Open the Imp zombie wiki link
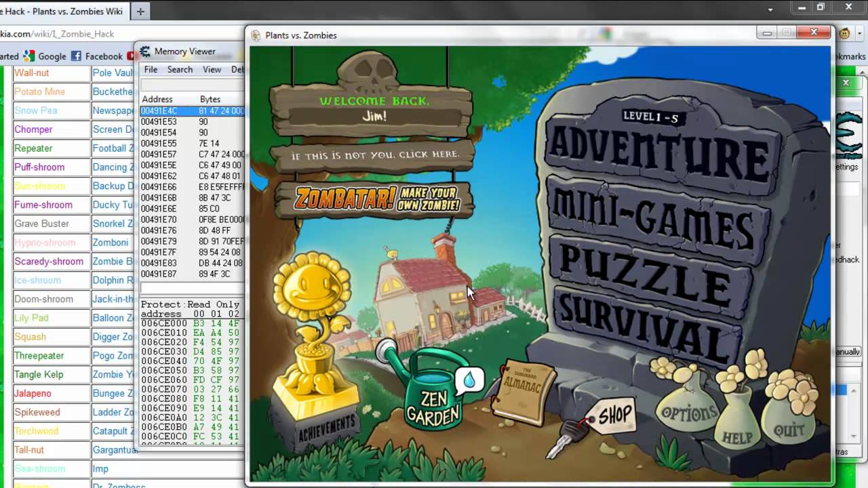Viewport: 868px width, 488px height. coord(100,469)
